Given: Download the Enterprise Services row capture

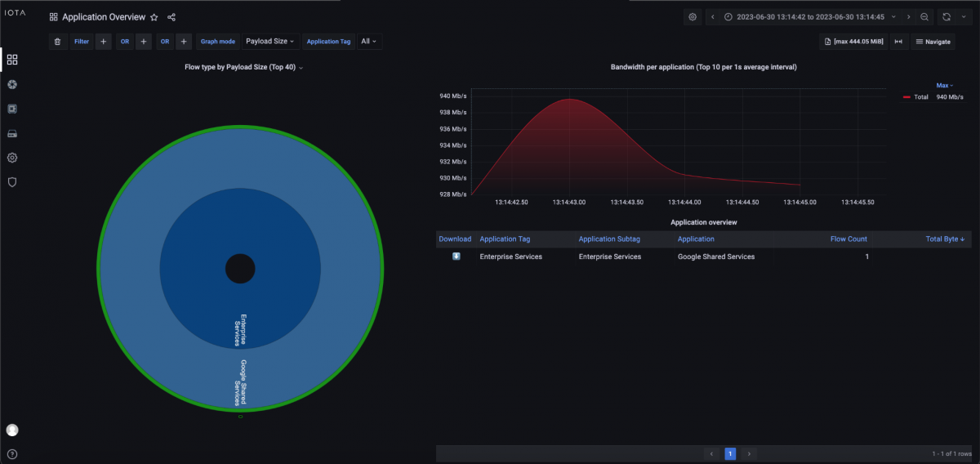Looking at the screenshot, I should (456, 257).
